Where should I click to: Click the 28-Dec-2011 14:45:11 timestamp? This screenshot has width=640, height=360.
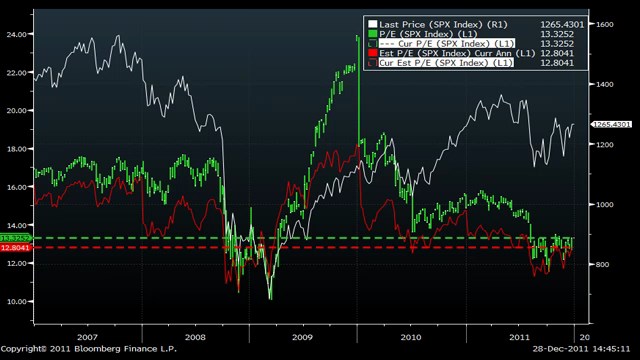point(581,349)
